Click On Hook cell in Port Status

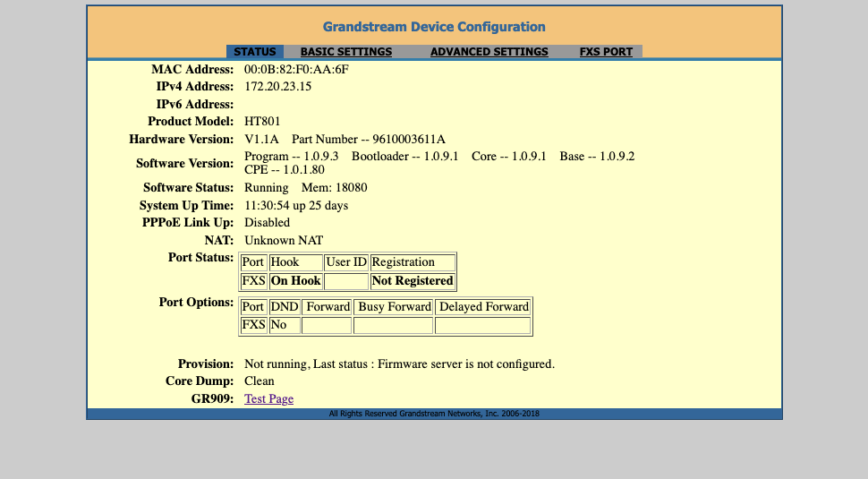point(295,281)
